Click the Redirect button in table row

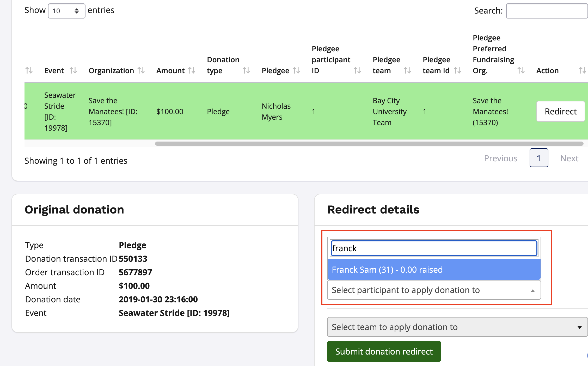pos(560,112)
